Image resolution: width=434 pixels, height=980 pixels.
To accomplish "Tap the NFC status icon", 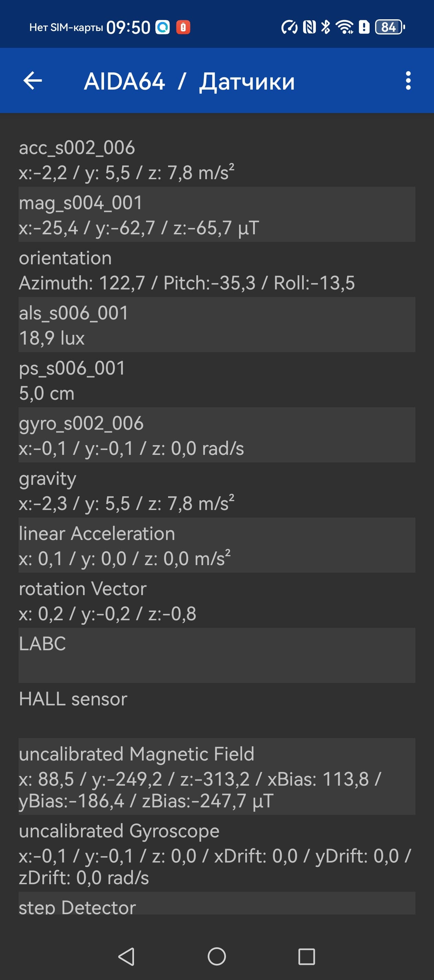I will (x=309, y=27).
